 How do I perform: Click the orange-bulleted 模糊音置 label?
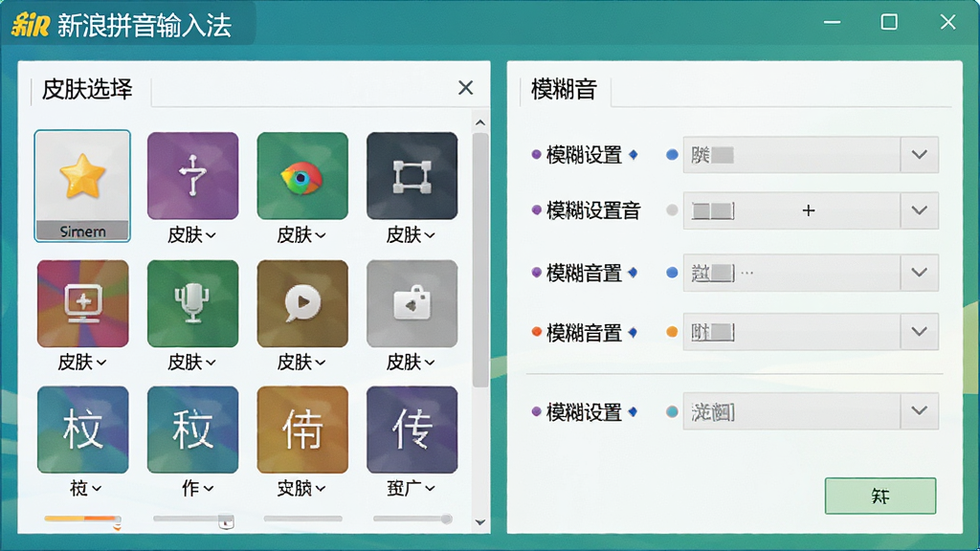[x=584, y=332]
